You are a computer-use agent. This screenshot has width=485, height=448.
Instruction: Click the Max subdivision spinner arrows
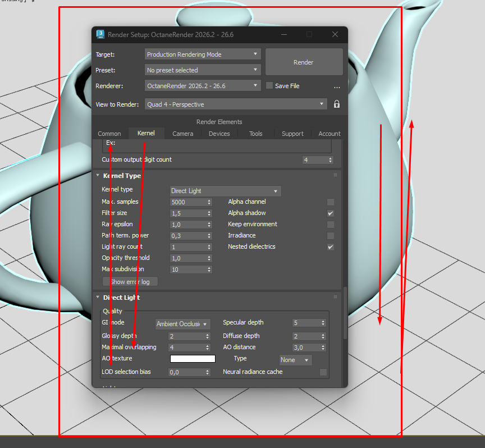tap(209, 269)
